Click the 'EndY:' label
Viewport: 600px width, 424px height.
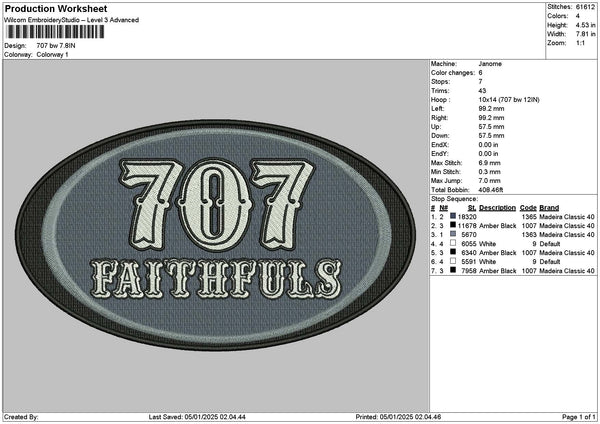[439, 153]
